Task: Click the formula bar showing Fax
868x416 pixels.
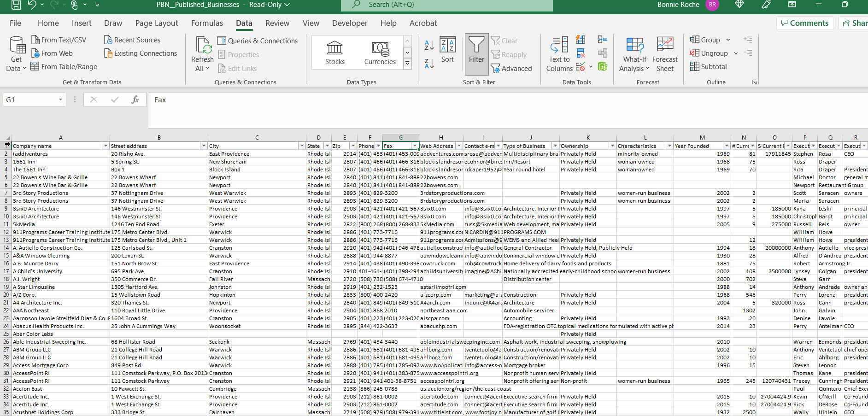Action: [508, 111]
